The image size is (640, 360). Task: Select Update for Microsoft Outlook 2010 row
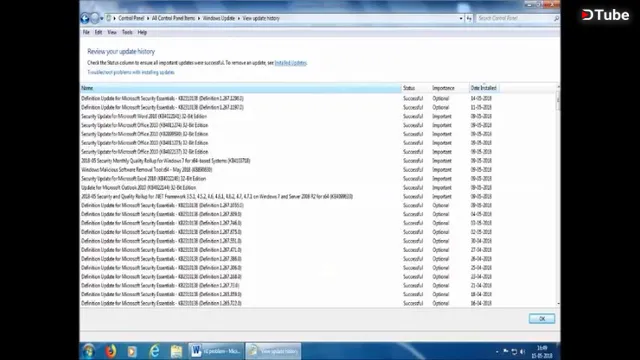pos(318,188)
